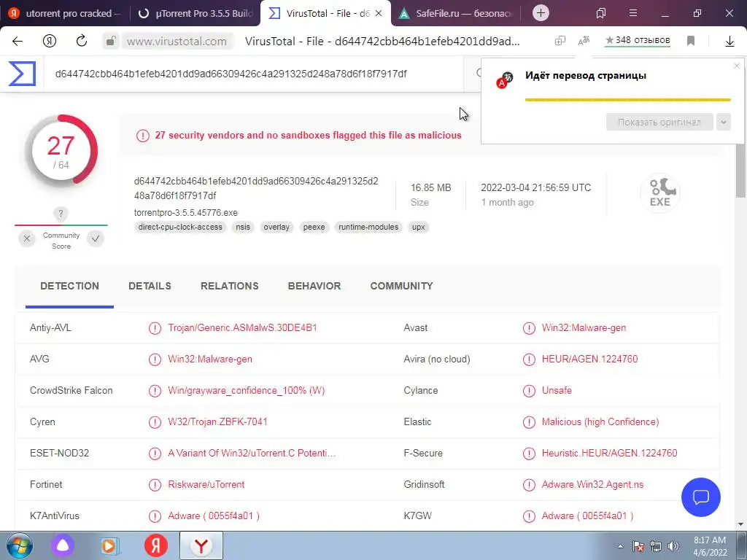Click the W32/Trojan.ZBFK-7041 Cyren result
Image resolution: width=747 pixels, height=560 pixels.
pyautogui.click(x=217, y=422)
